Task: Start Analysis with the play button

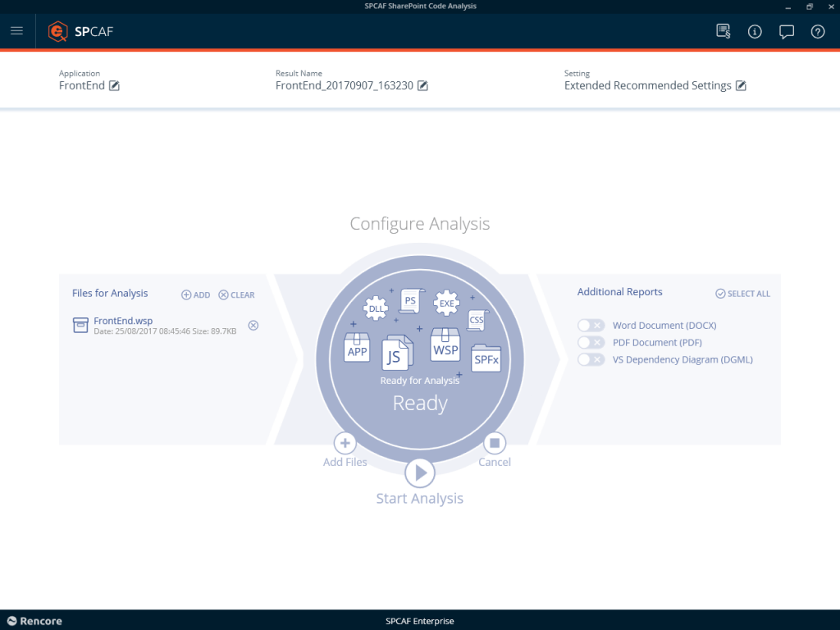Action: pos(420,473)
